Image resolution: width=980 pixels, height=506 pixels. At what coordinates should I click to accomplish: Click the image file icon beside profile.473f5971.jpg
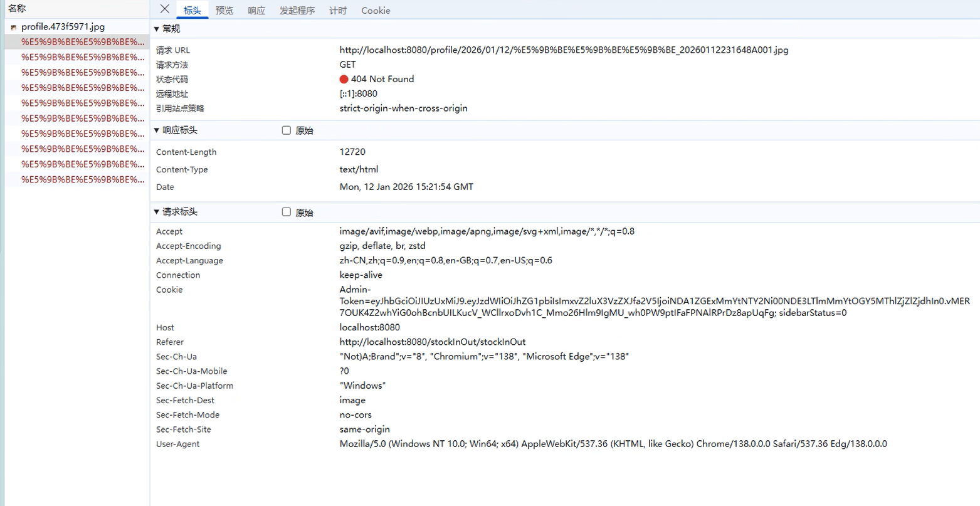13,28
